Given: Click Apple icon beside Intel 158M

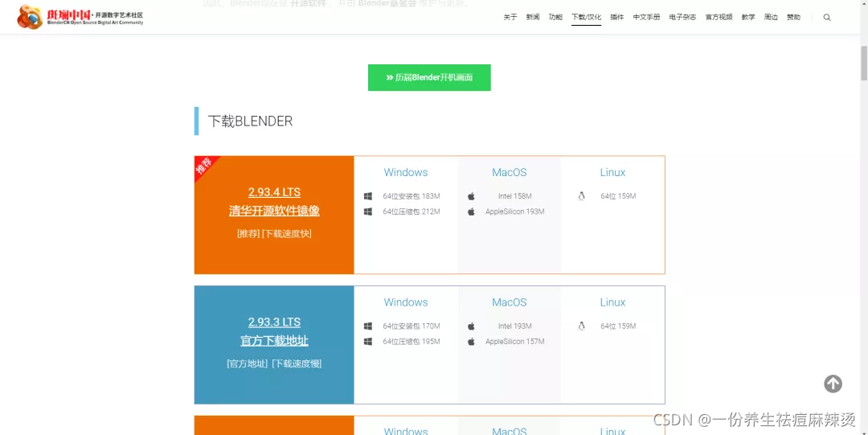Looking at the screenshot, I should (471, 196).
